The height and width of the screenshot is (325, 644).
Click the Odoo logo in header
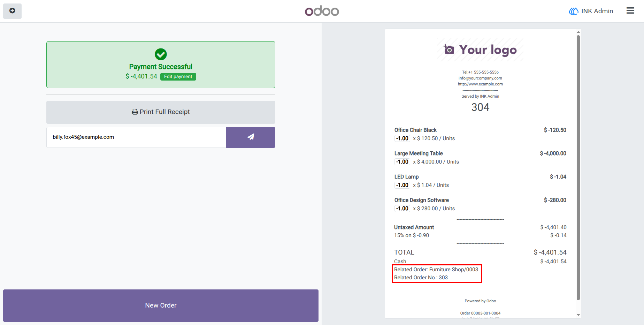coord(322,11)
